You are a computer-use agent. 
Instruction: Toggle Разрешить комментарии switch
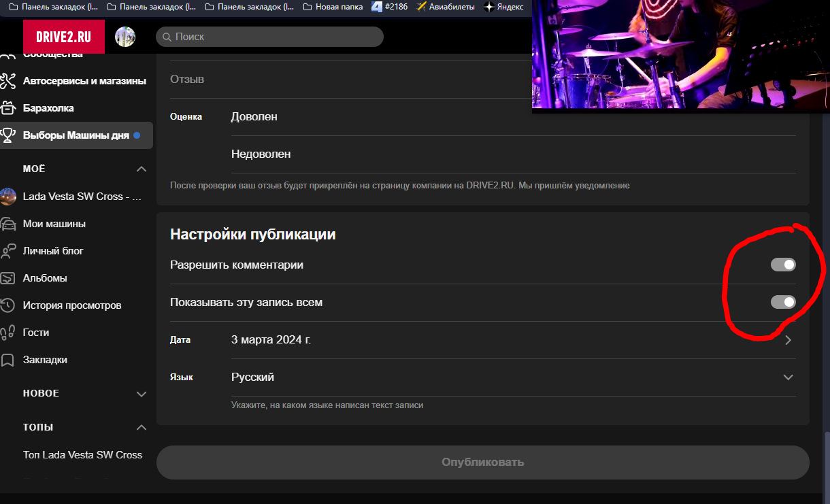[x=782, y=265]
